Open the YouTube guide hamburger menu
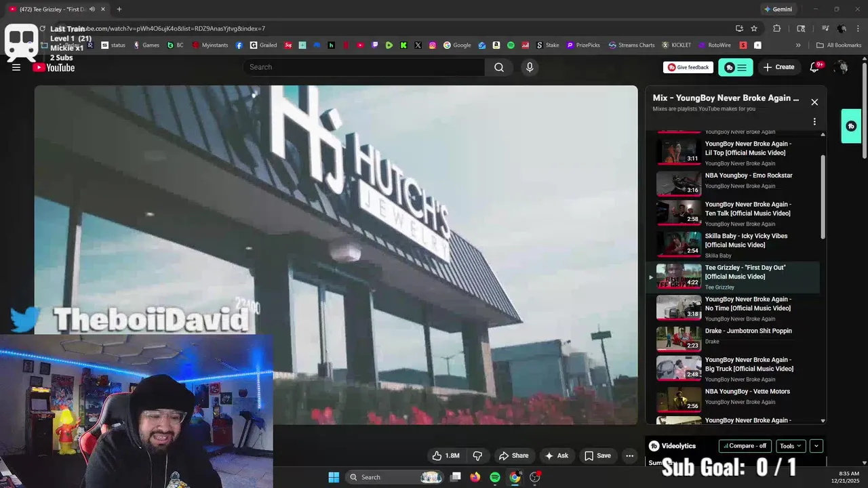868x488 pixels. coord(16,67)
